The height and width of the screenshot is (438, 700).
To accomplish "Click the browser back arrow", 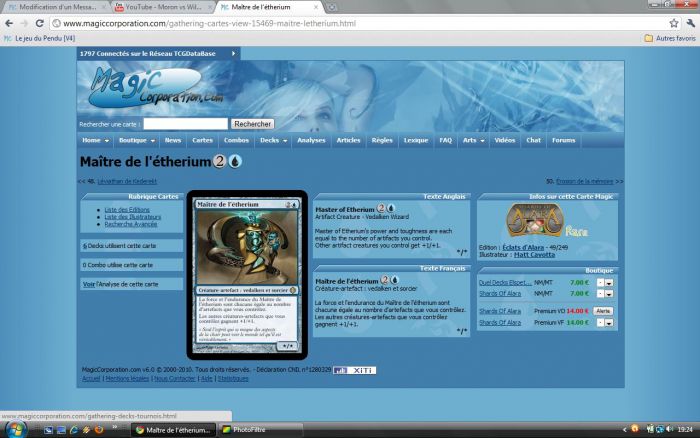I will coord(9,23).
